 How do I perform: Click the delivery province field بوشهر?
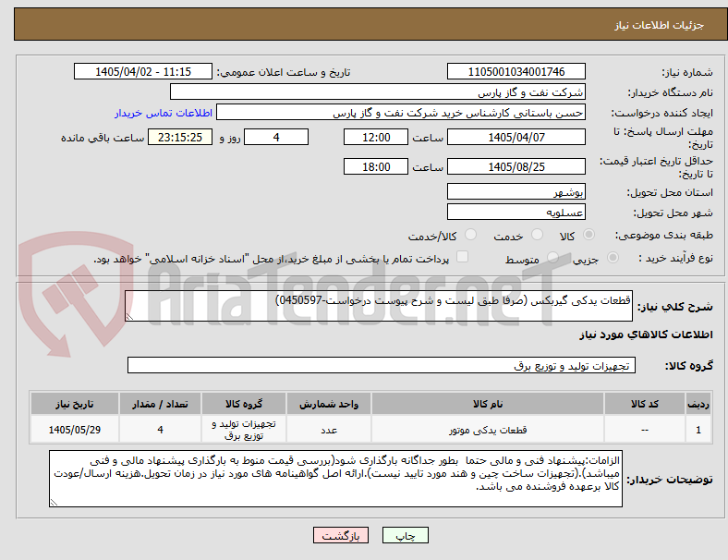[516, 191]
